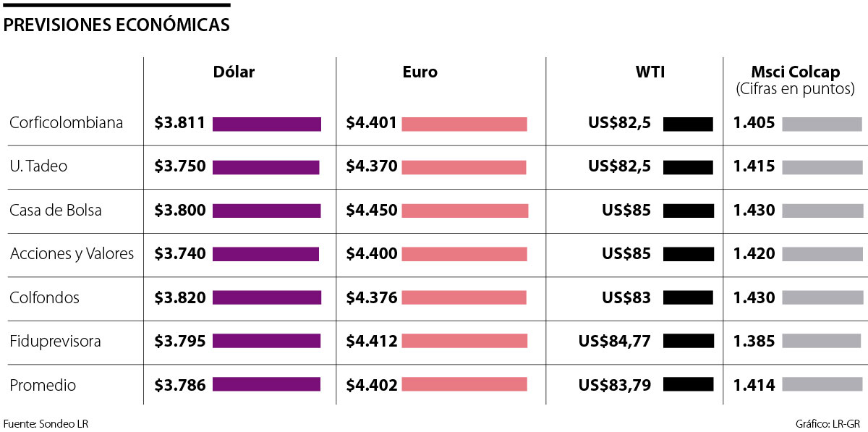Click the pink Euro bar for Casa de Bolsa
Screen dimensions: 868x432
464,211
